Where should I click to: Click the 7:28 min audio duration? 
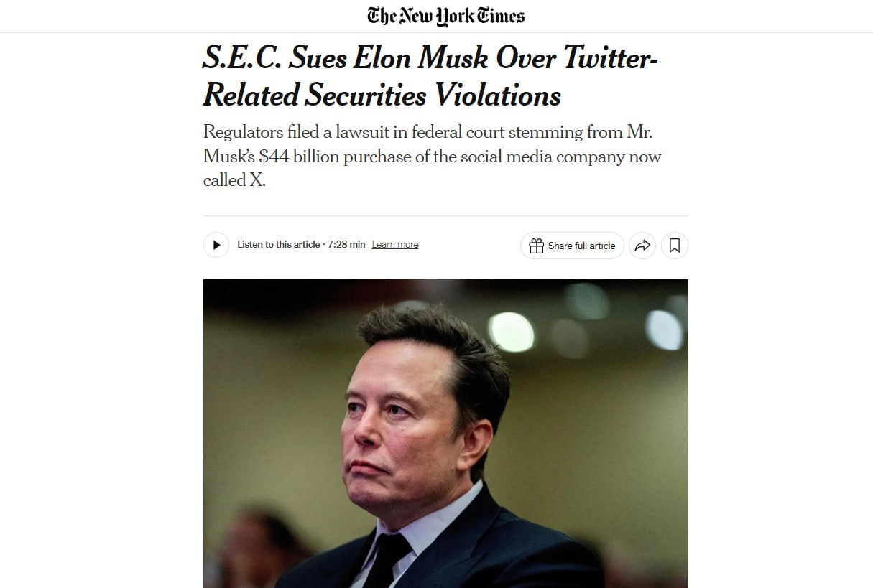coord(346,245)
